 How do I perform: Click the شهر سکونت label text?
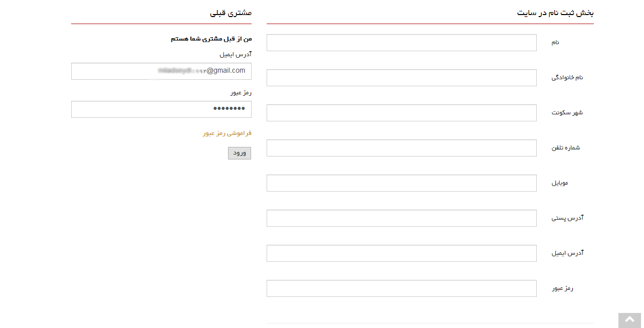(567, 113)
